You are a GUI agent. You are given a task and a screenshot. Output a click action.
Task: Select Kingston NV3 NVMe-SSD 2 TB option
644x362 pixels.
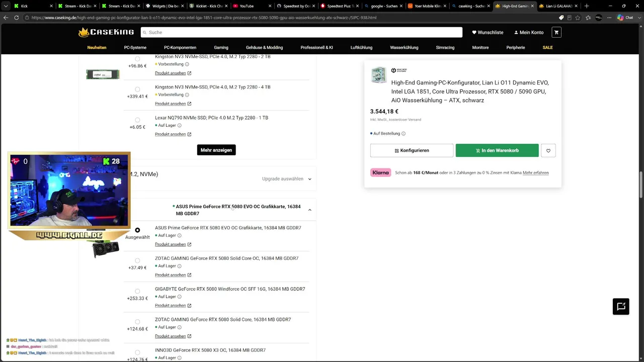[x=137, y=59]
